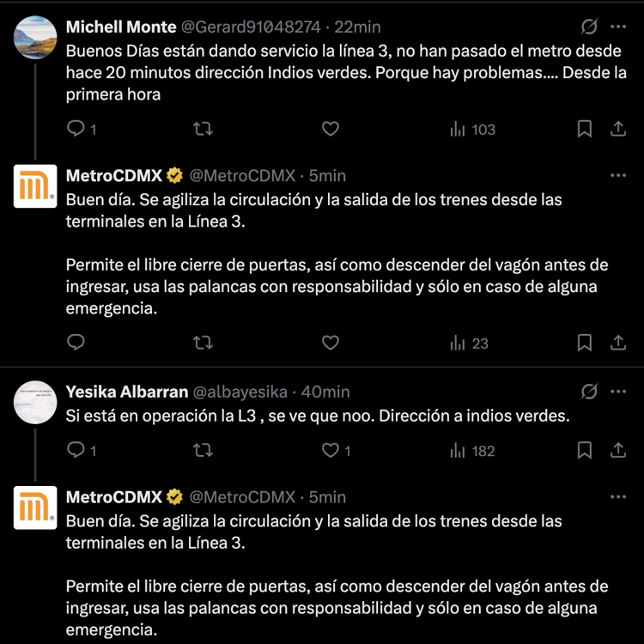The image size is (644, 644).
Task: Click the Grok icon on Yesika's tweet
Action: (589, 392)
